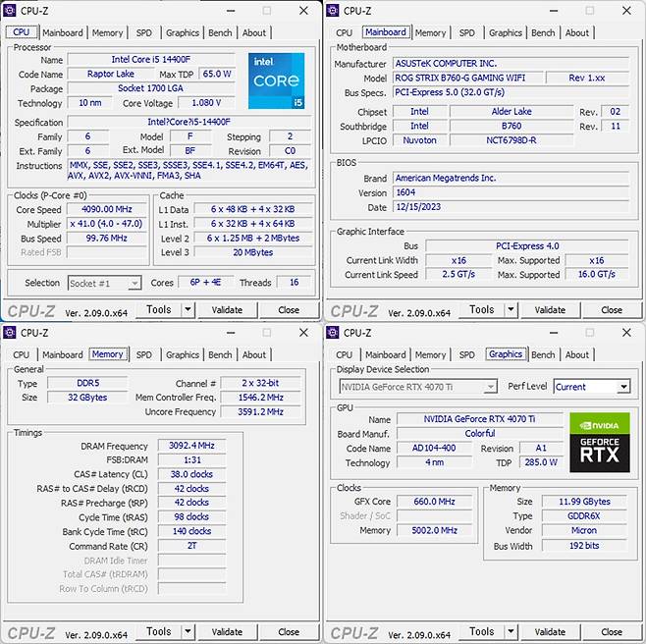Screen dimensions: 646x644
Task: Click the Tools button in the Memory window
Action: pos(158,632)
